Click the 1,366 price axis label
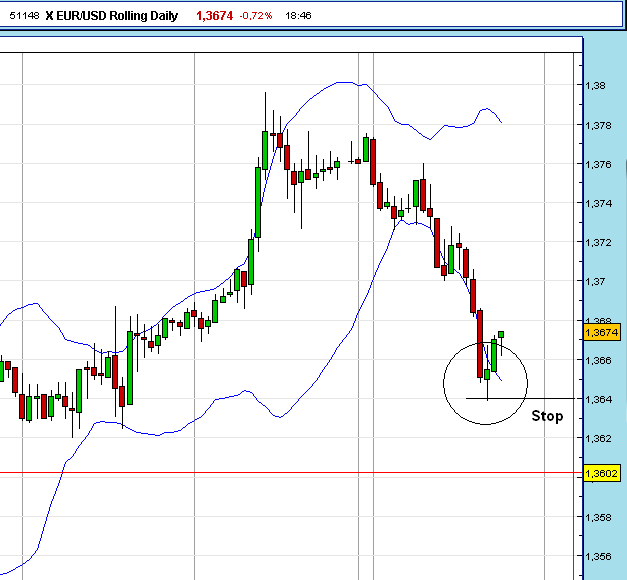Screen dimensions: 627x580 click(x=598, y=360)
